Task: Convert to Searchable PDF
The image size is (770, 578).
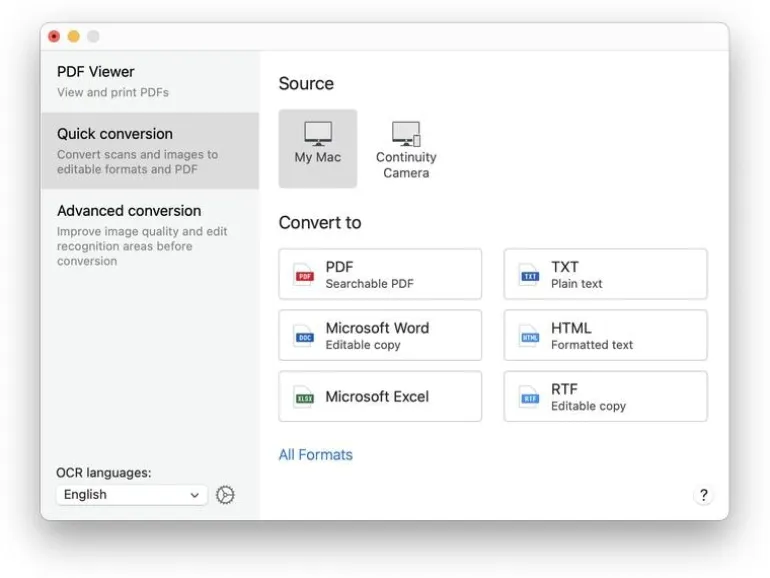Action: coord(380,274)
